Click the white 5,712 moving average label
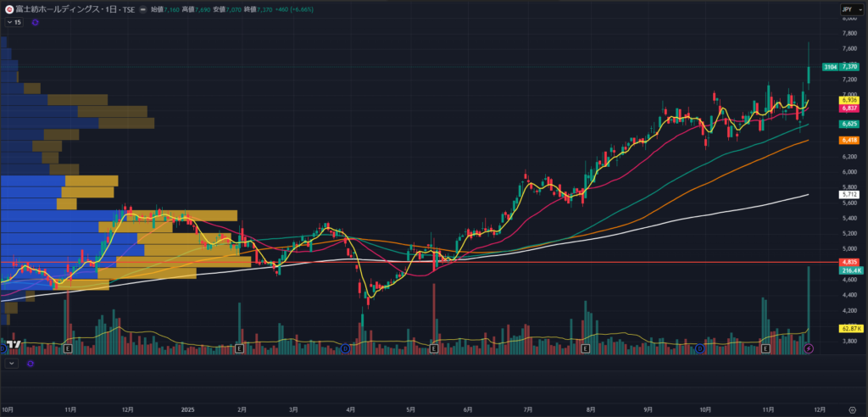868x417 pixels. 849,194
